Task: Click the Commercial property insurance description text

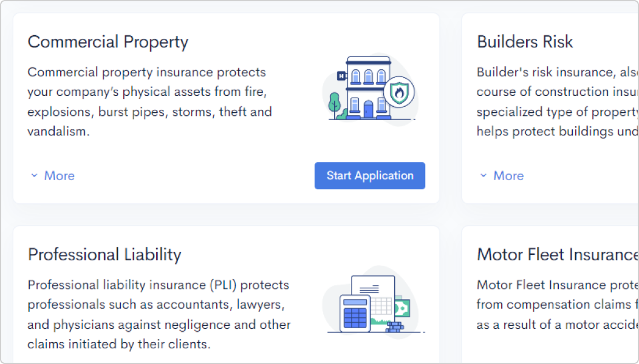Action: click(149, 102)
